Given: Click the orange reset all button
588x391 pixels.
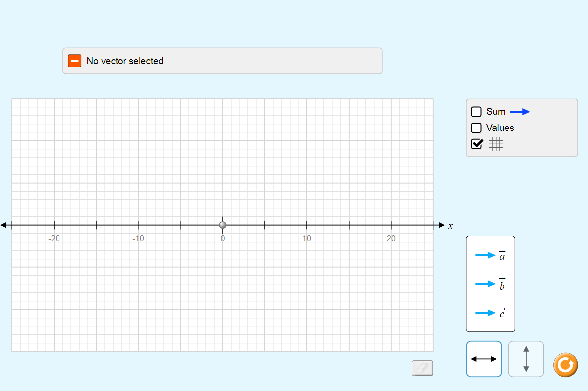Looking at the screenshot, I should [x=566, y=365].
